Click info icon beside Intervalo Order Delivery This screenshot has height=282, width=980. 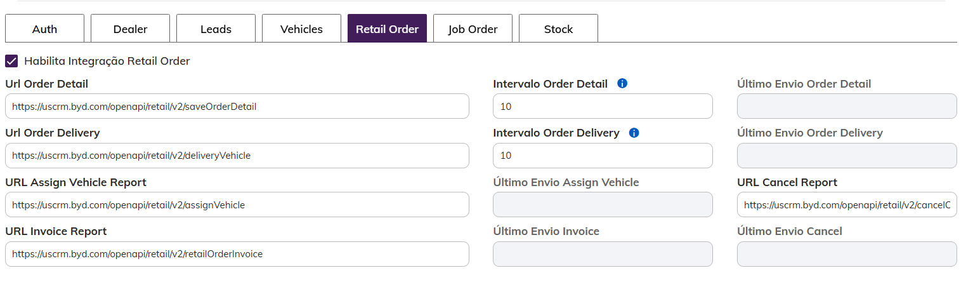pos(634,133)
